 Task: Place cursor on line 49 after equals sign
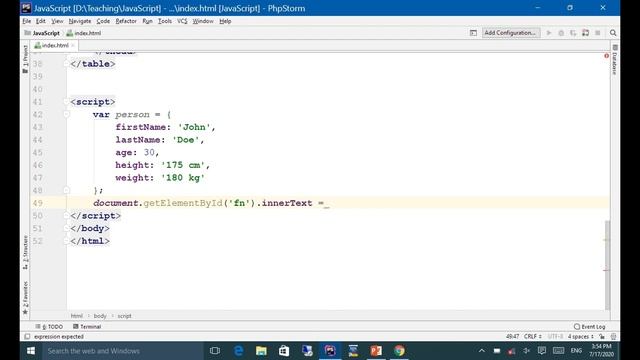(x=325, y=203)
